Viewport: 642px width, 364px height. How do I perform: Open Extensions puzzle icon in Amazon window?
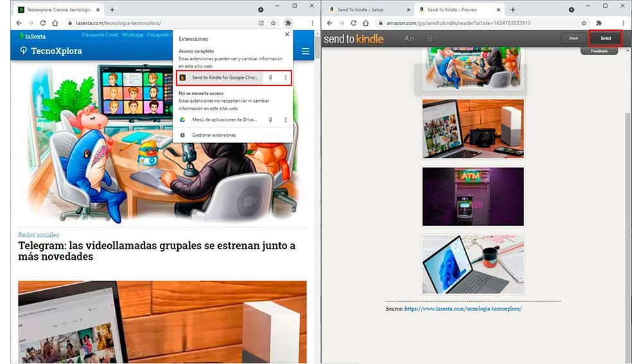(x=598, y=23)
